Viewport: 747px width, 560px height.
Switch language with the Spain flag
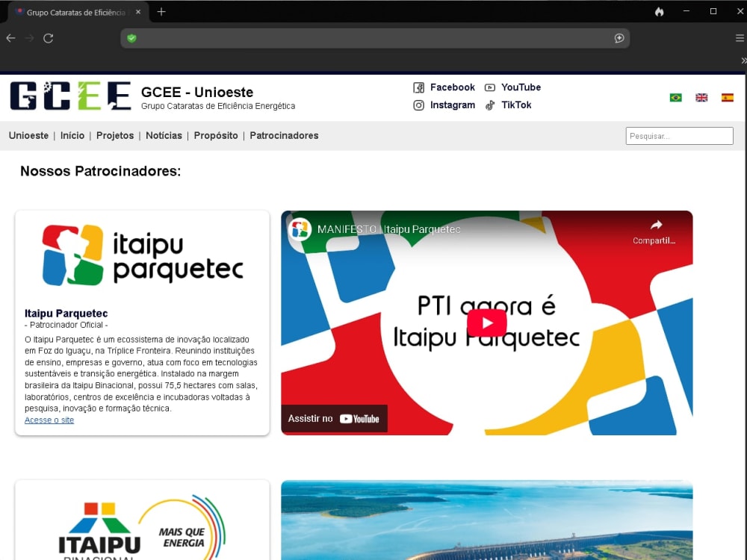pyautogui.click(x=727, y=98)
